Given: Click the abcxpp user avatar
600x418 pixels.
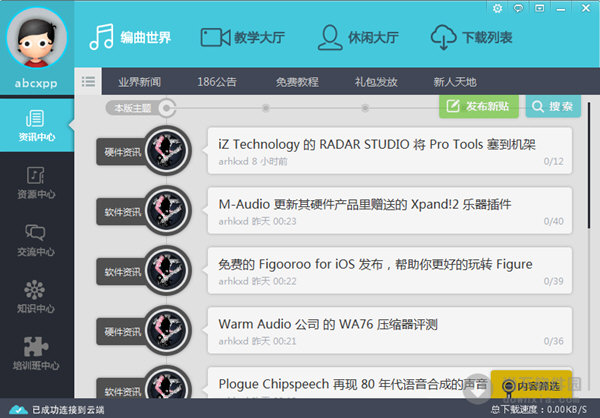Looking at the screenshot, I should pos(37,38).
